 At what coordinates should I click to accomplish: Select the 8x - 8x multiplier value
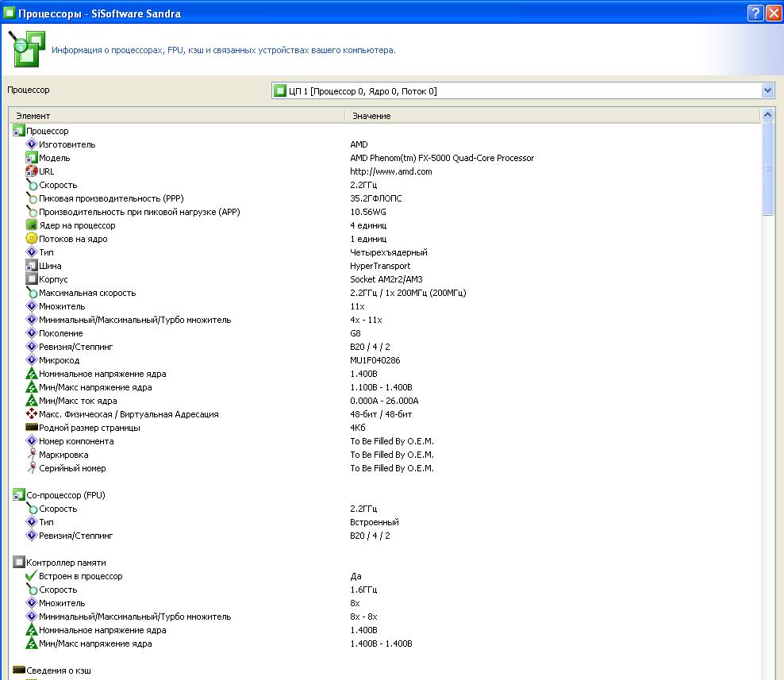click(363, 617)
